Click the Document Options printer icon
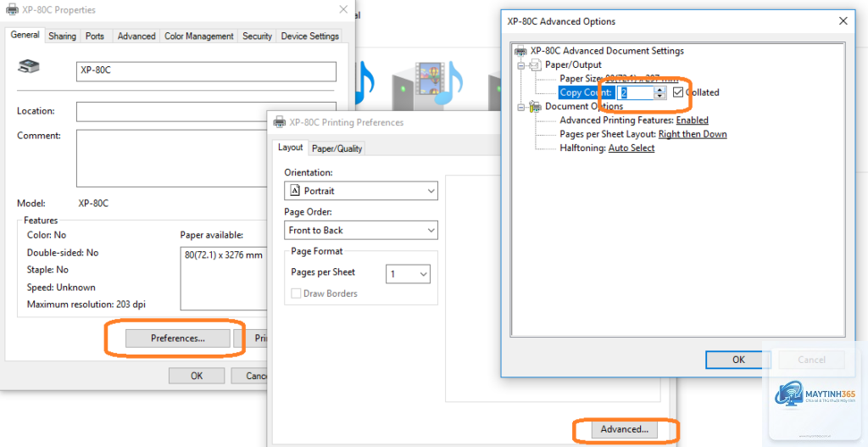 (x=535, y=106)
